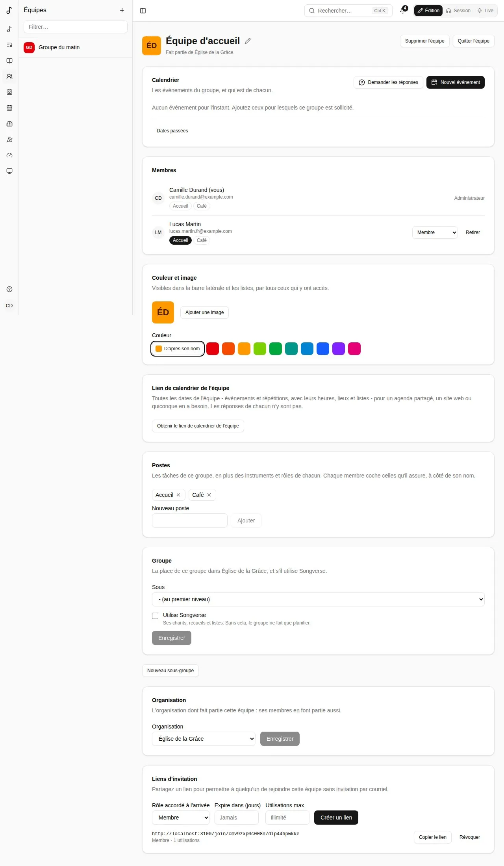Screen dimensions: 504x866
Task: Click Copier le lien button
Action: click(432, 837)
